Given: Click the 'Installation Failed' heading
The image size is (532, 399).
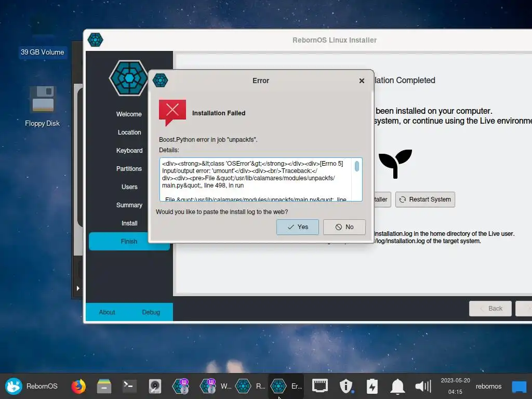Looking at the screenshot, I should click(x=219, y=113).
